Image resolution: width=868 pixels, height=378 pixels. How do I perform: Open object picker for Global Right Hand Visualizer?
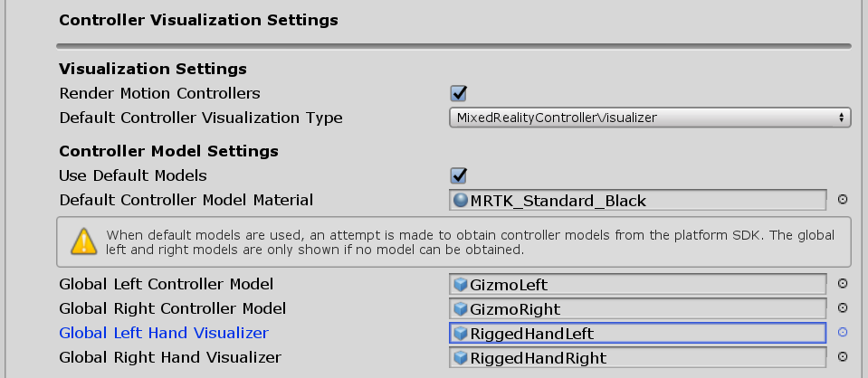pyautogui.click(x=843, y=357)
